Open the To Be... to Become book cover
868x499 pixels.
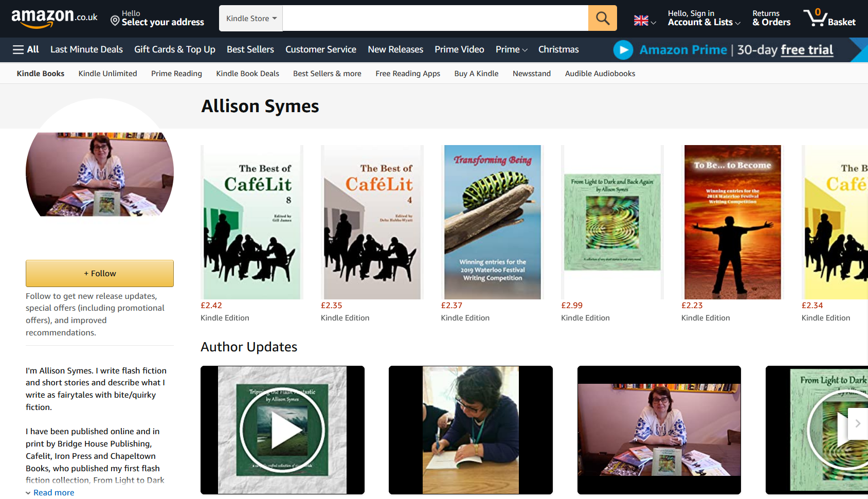pyautogui.click(x=732, y=222)
